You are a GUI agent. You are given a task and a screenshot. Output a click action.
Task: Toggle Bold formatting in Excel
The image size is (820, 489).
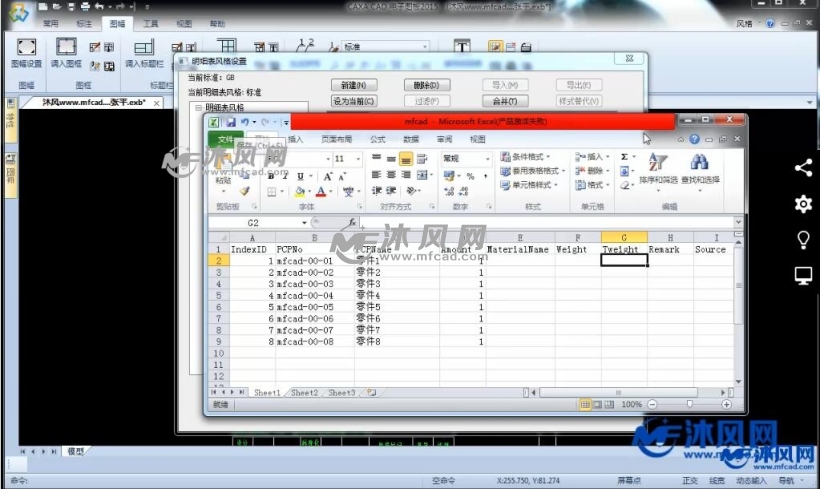(271, 177)
